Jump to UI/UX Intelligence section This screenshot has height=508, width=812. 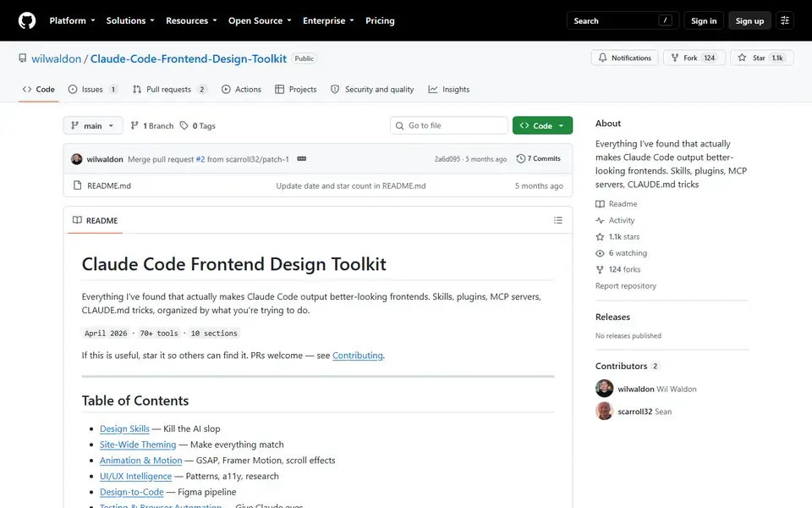pos(135,476)
